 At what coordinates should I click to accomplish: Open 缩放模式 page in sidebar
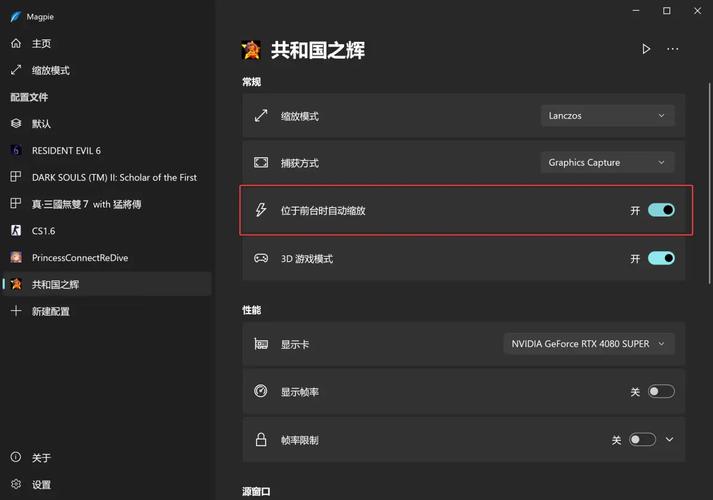coord(106,70)
